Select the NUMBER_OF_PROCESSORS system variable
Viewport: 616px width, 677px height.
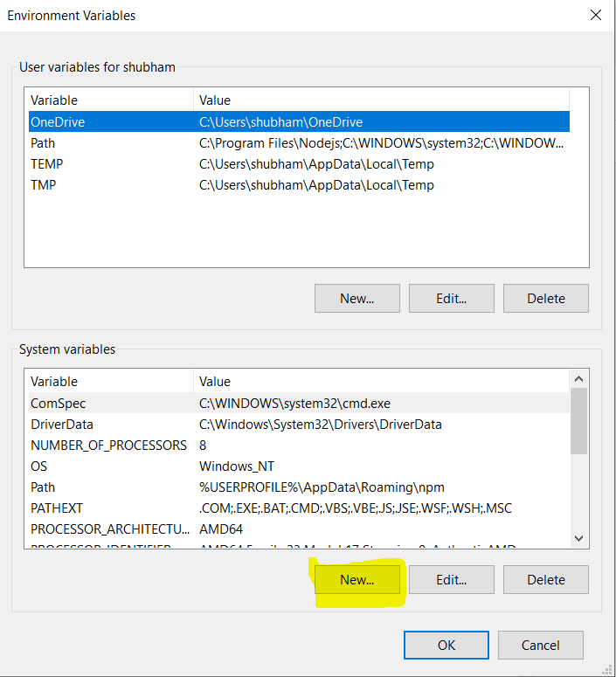coord(299,446)
